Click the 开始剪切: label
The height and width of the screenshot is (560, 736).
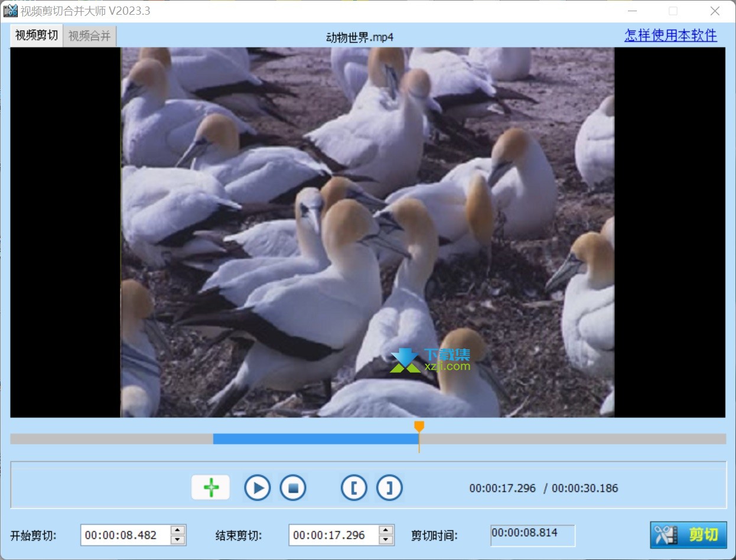tap(34, 536)
